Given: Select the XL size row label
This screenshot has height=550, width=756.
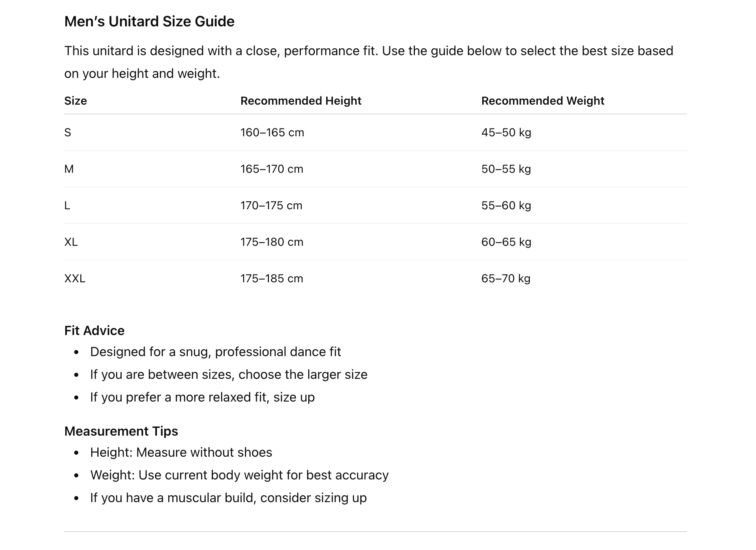Looking at the screenshot, I should click(x=71, y=242).
